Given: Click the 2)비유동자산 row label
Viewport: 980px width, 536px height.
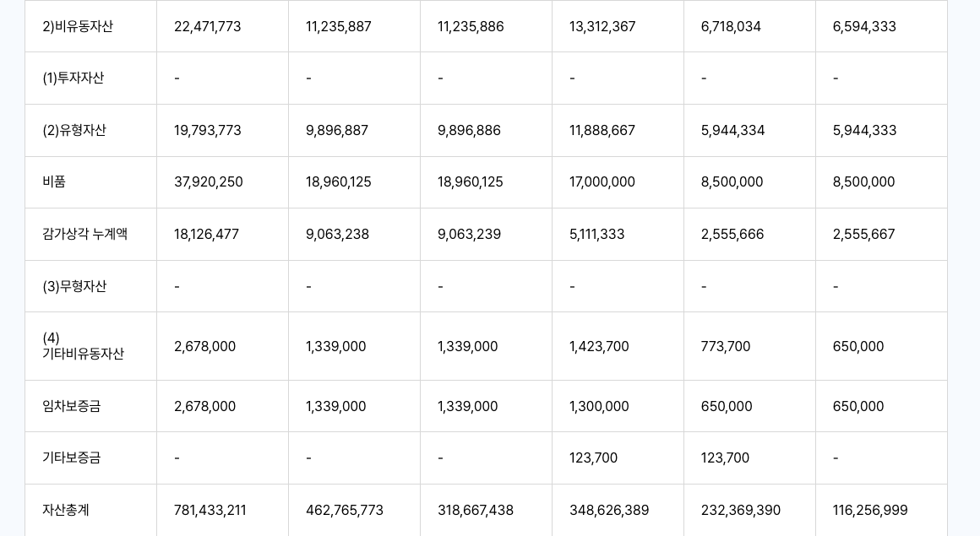Looking at the screenshot, I should click(x=78, y=27).
